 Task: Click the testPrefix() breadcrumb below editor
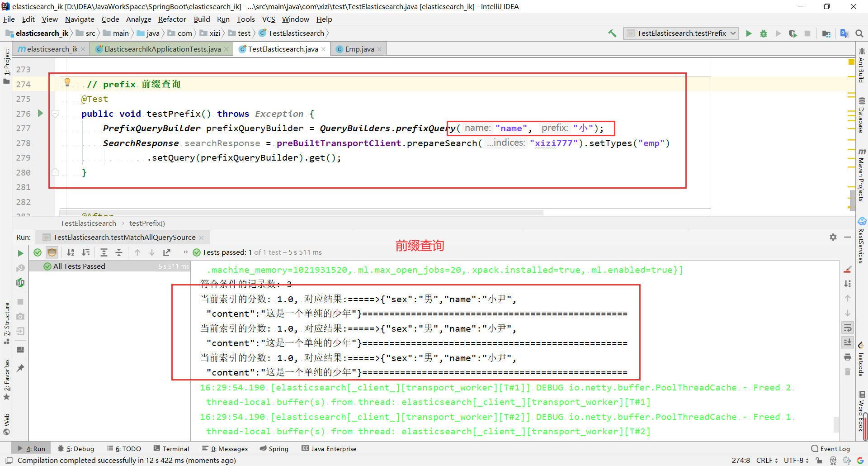[147, 223]
